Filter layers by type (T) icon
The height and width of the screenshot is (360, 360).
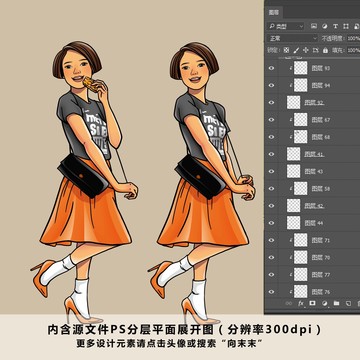click(x=335, y=26)
